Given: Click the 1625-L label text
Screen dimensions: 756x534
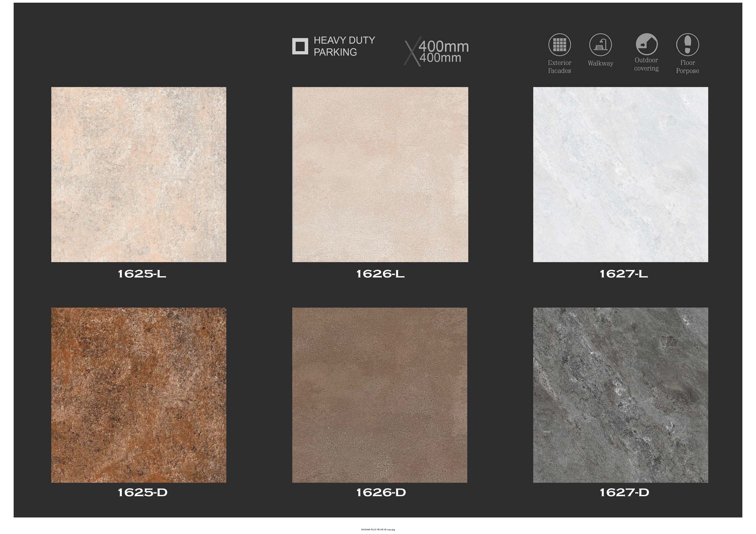Looking at the screenshot, I should 142,274.
